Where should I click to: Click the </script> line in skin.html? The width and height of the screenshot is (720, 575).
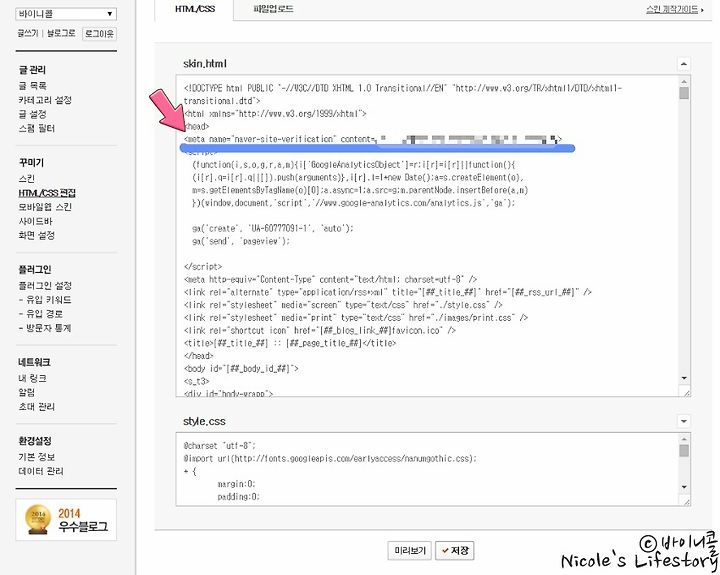click(203, 266)
